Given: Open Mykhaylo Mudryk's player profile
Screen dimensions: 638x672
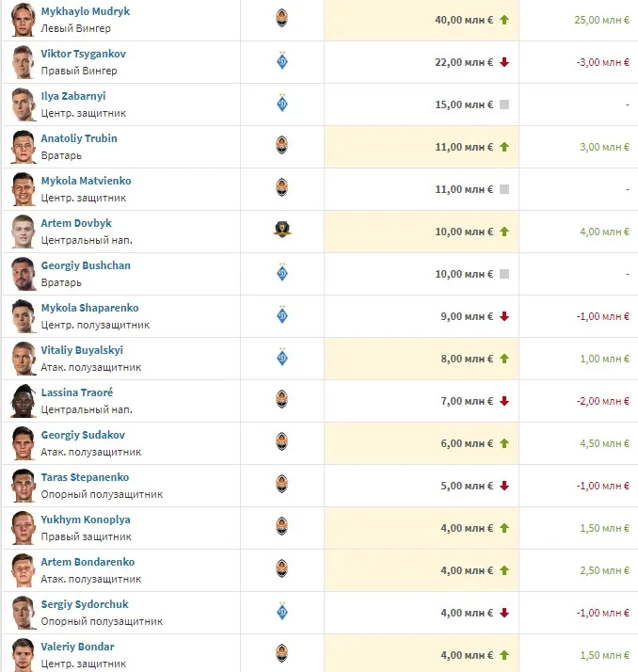Looking at the screenshot, I should click(x=86, y=11).
